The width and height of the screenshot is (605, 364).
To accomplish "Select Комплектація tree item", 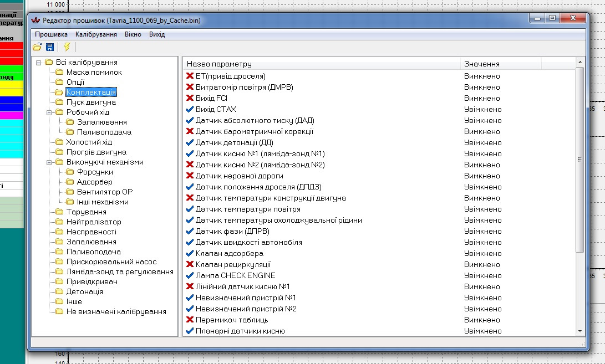I will [91, 92].
